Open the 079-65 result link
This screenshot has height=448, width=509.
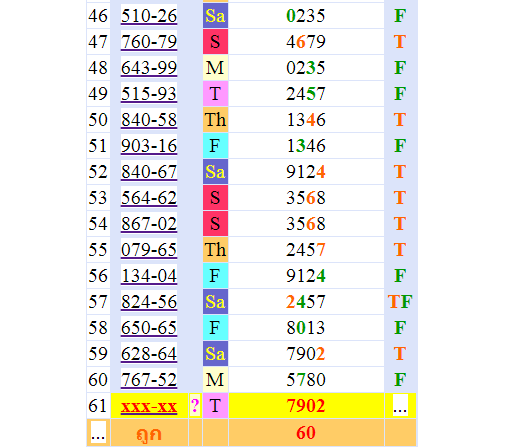[x=149, y=250]
